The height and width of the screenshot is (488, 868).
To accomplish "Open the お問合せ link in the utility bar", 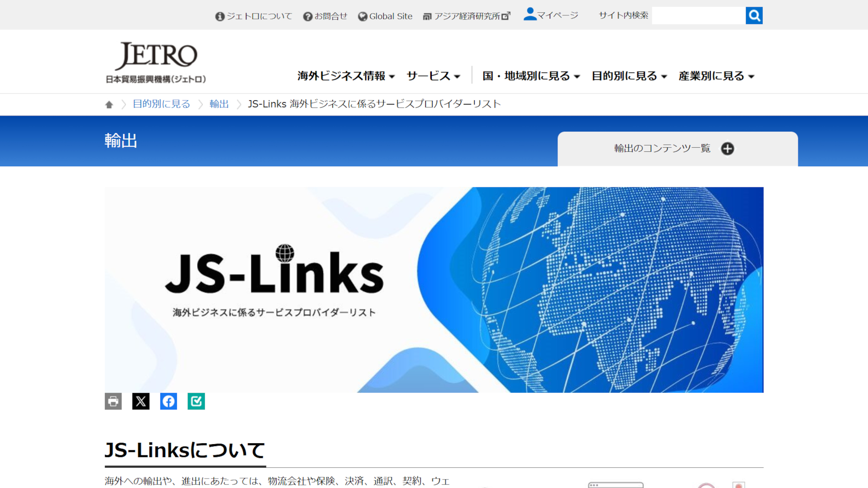I will pyautogui.click(x=325, y=16).
